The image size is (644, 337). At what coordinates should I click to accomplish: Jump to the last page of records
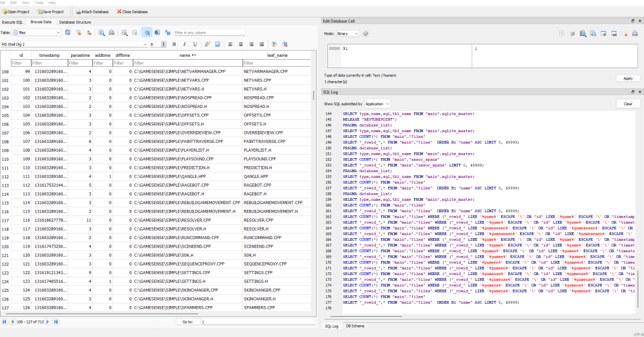tap(55, 322)
